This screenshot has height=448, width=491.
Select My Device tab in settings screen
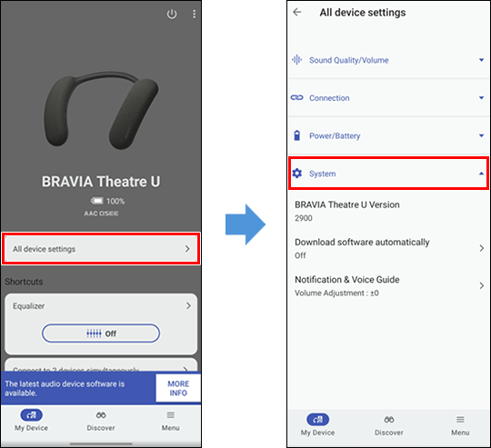tap(317, 425)
